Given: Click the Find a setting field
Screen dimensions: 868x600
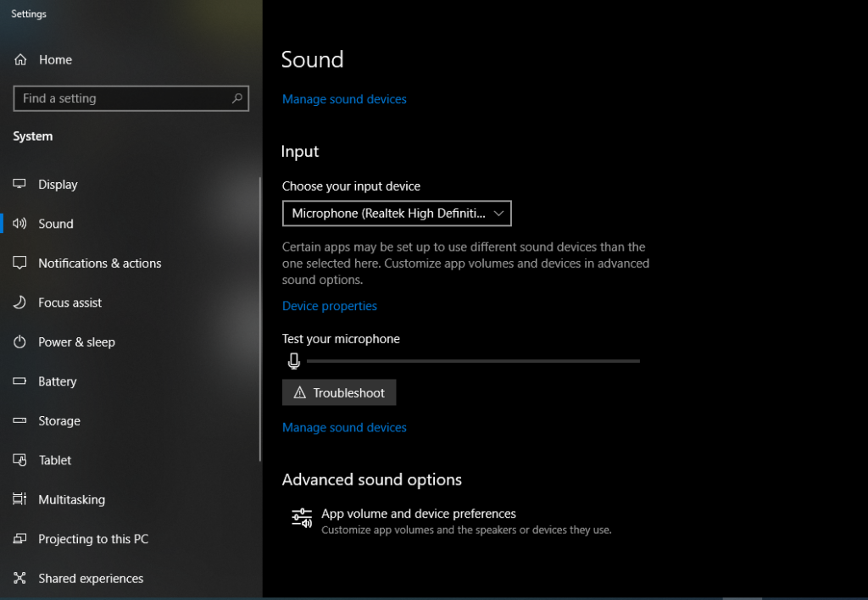Looking at the screenshot, I should pos(123,98).
